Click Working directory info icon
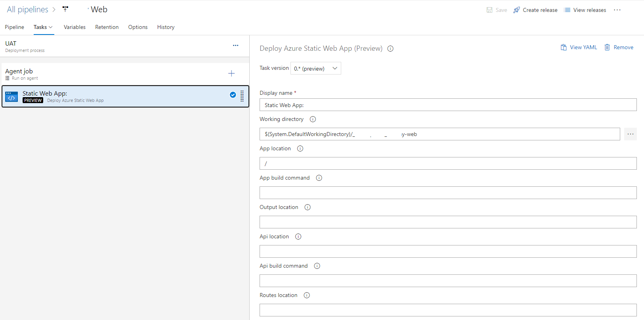Image resolution: width=644 pixels, height=320 pixels. [313, 119]
